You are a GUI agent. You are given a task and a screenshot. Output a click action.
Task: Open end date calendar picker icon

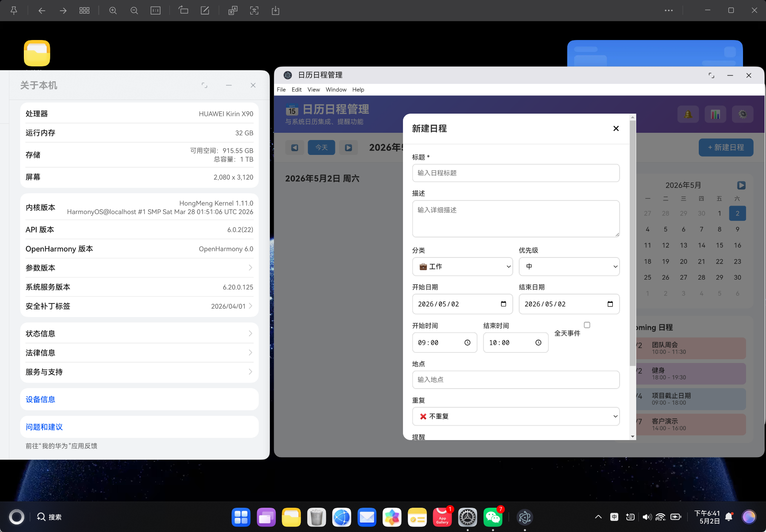pyautogui.click(x=610, y=304)
